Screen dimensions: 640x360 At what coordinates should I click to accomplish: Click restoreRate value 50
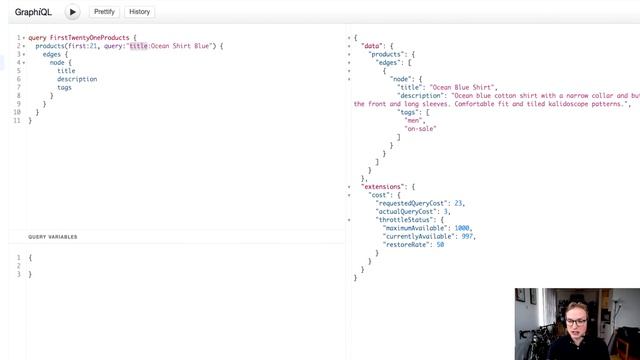(440, 244)
